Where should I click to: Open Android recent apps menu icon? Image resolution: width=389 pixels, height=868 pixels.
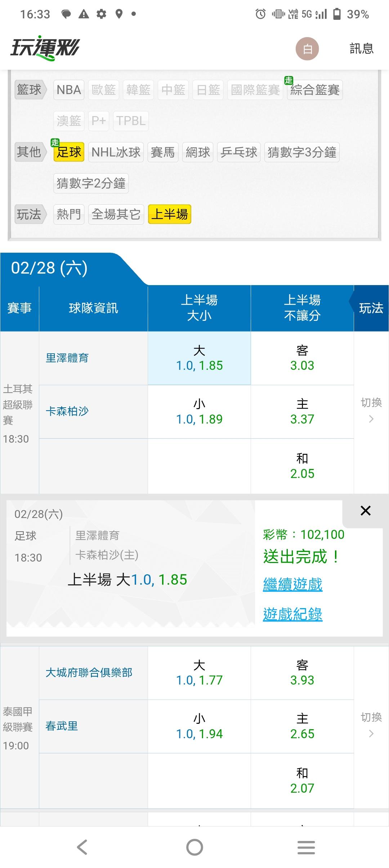tap(306, 847)
